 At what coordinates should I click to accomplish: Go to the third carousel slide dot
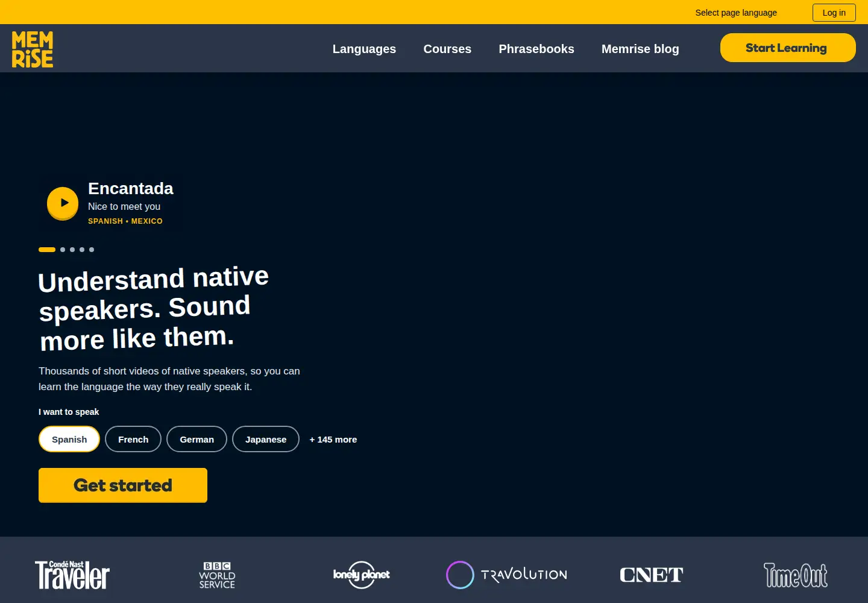(72, 250)
